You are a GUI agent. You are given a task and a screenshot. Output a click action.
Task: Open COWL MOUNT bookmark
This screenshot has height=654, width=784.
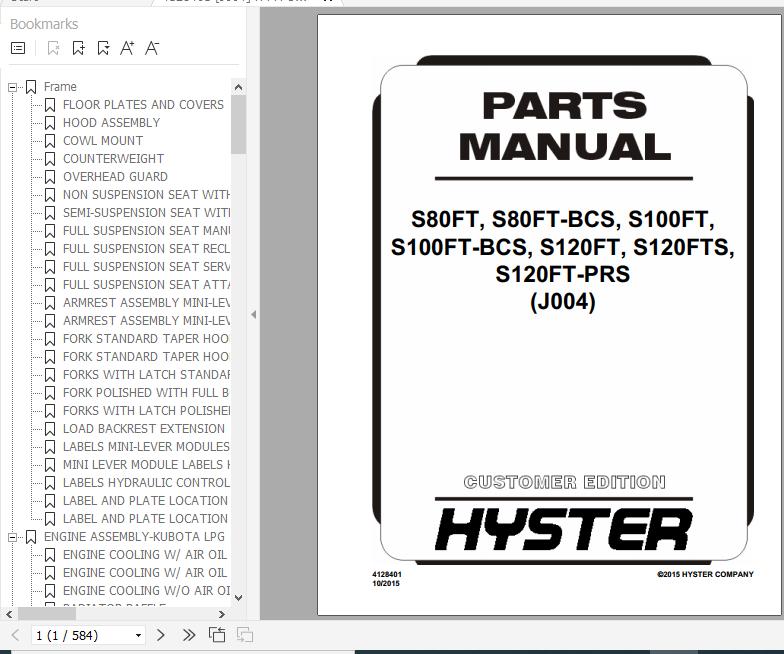103,140
